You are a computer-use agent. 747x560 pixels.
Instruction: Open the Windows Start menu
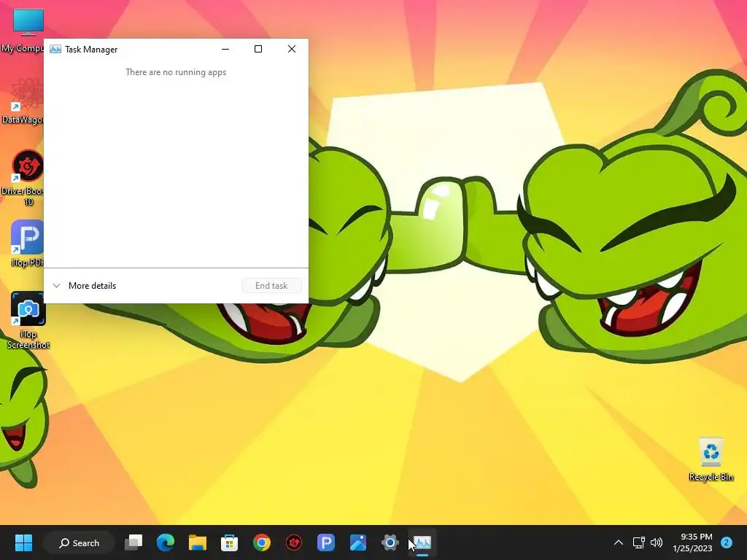(23, 542)
